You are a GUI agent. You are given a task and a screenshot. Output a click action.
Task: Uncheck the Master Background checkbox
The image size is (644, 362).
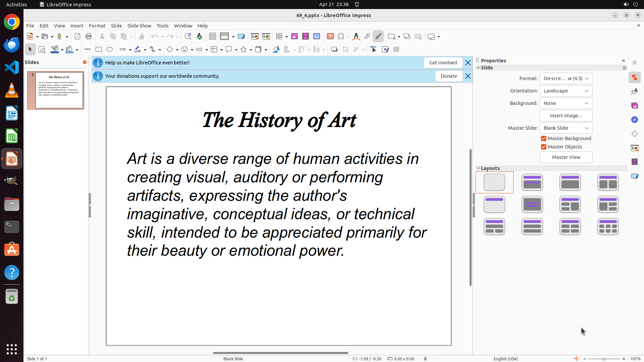544,138
